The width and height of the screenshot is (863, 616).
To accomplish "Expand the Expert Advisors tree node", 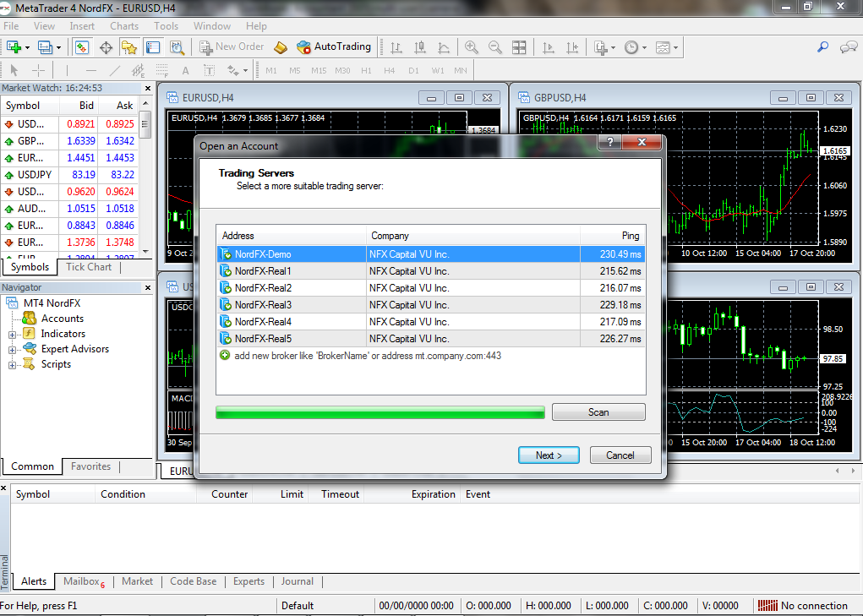I will [x=12, y=350].
